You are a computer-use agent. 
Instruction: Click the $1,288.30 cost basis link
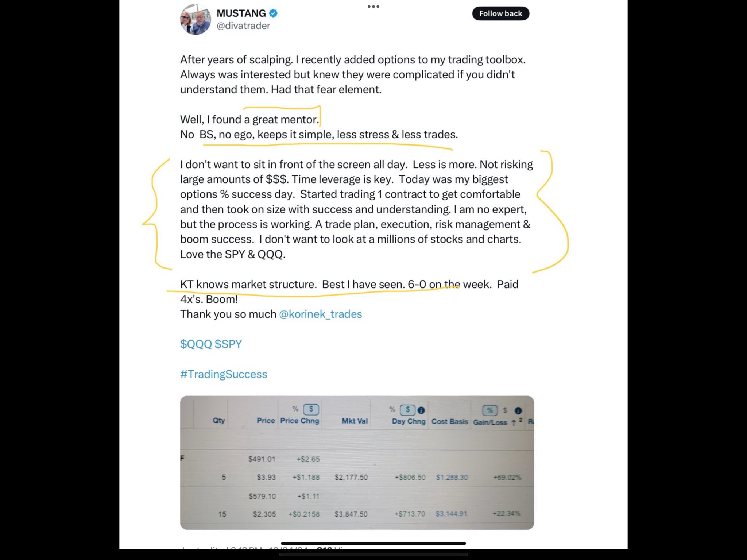(x=452, y=477)
